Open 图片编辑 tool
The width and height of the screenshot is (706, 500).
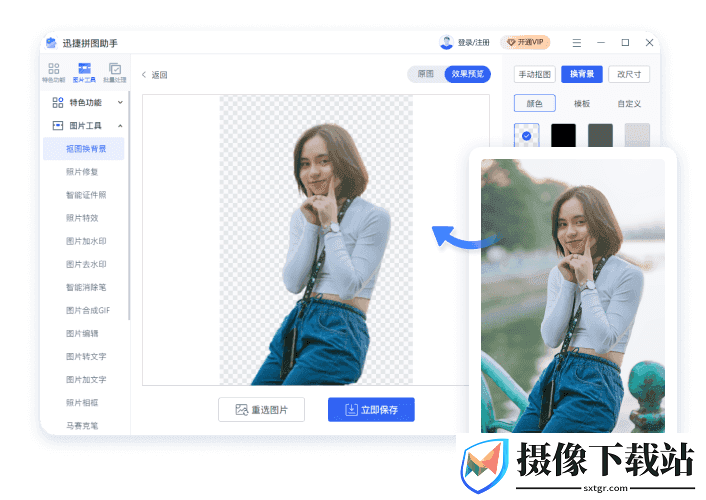(x=82, y=333)
